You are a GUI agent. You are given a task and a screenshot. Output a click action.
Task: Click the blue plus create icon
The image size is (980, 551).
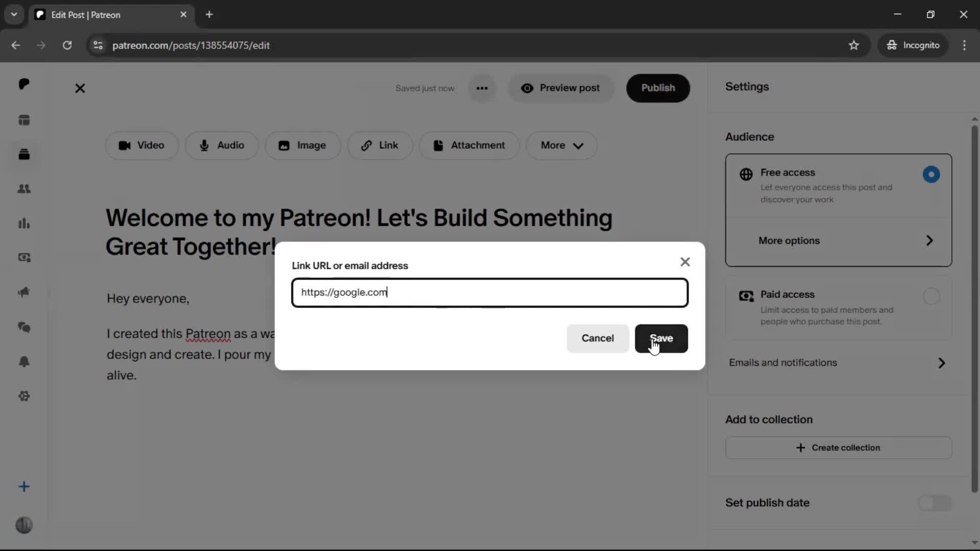coord(24,487)
